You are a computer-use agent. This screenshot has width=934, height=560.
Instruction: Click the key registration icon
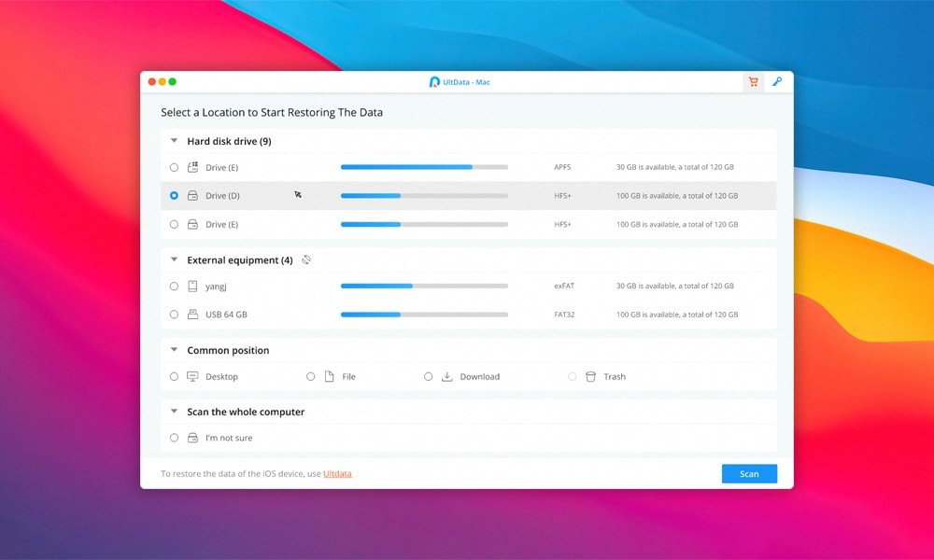[776, 82]
